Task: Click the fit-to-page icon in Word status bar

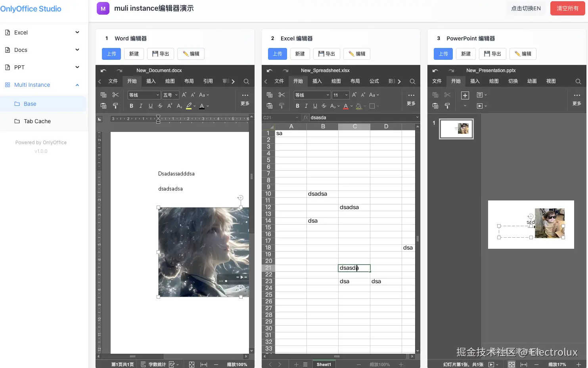Action: pyautogui.click(x=192, y=364)
